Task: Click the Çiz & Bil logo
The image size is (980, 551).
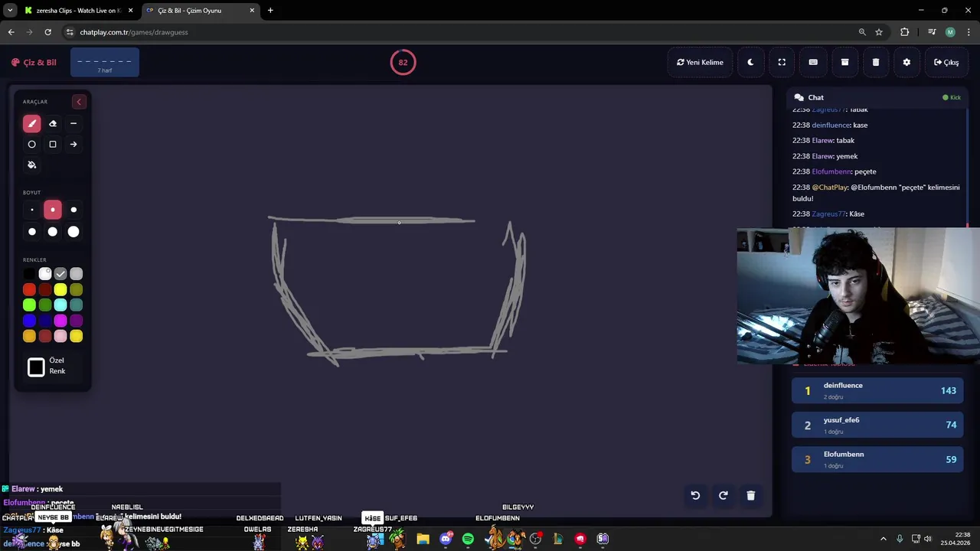Action: pos(34,62)
